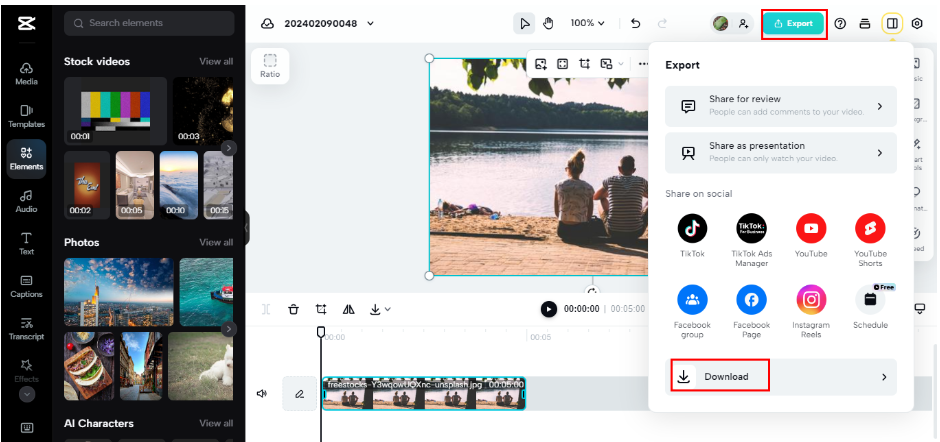This screenshot has width=940, height=442.
Task: Open the Audio sidebar tab
Action: pyautogui.click(x=26, y=202)
